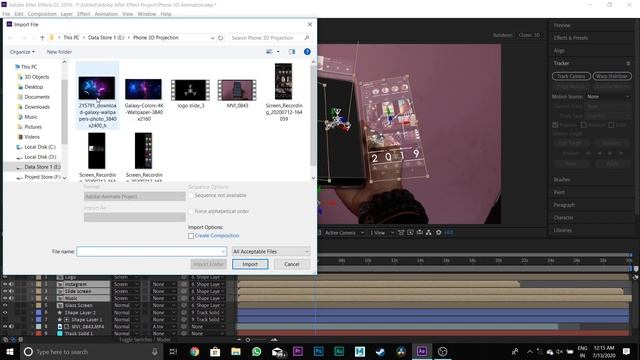Reset exposure icon in viewer toolbar
640x360 pixels.
(x=438, y=232)
